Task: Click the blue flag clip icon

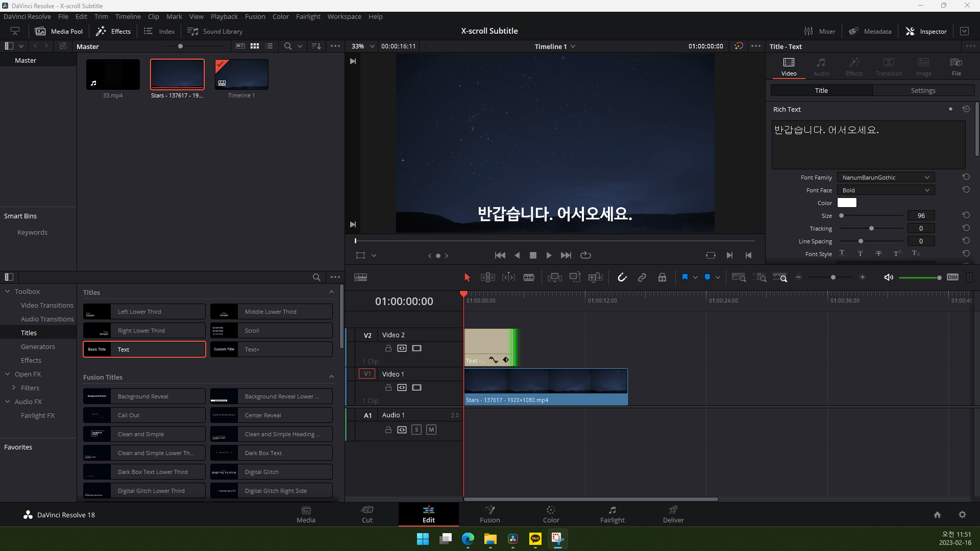Action: click(x=684, y=277)
